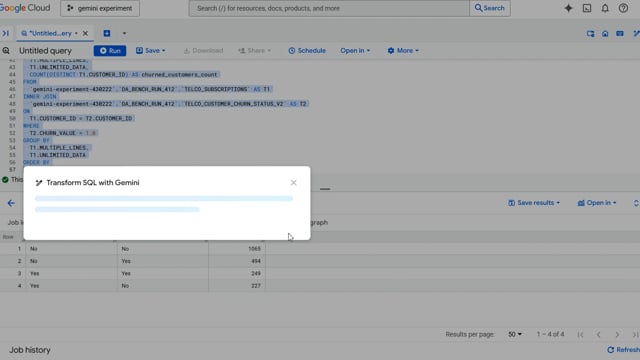Close the Untitled query tab
Image resolution: width=640 pixels, height=360 pixels.
(x=85, y=33)
